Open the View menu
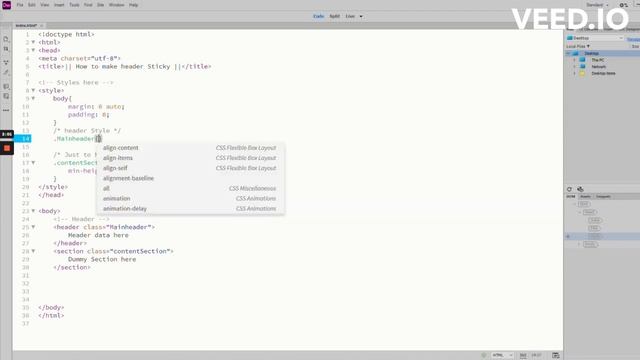640x360 pixels. pos(45,5)
